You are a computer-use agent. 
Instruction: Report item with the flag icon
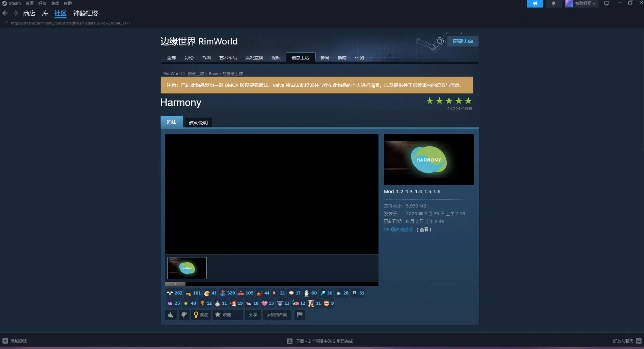299,315
